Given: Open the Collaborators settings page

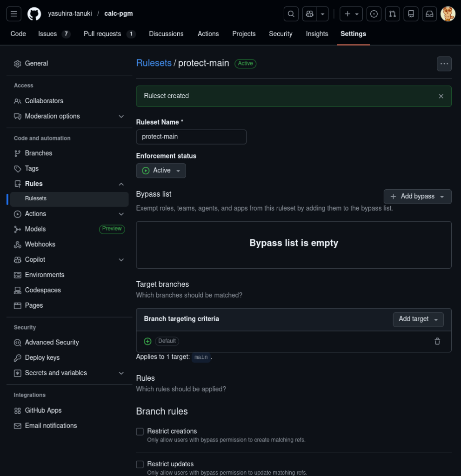Looking at the screenshot, I should tap(44, 101).
